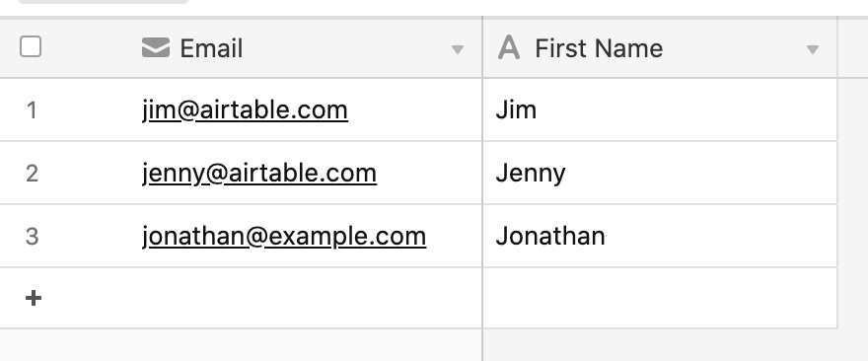The image size is (868, 361).
Task: Open the jonathan@example.com email link
Action: (284, 236)
